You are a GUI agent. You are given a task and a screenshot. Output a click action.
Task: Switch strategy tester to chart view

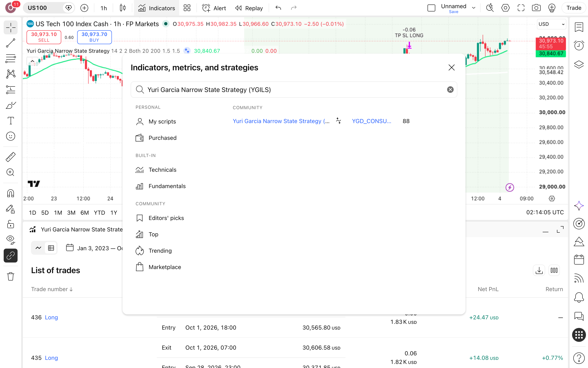pyautogui.click(x=38, y=248)
